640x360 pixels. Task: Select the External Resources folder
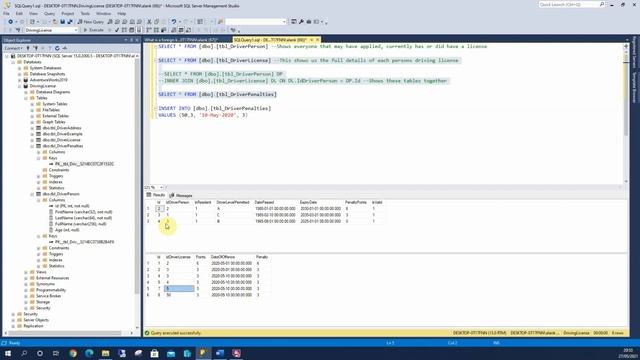[x=52, y=278]
